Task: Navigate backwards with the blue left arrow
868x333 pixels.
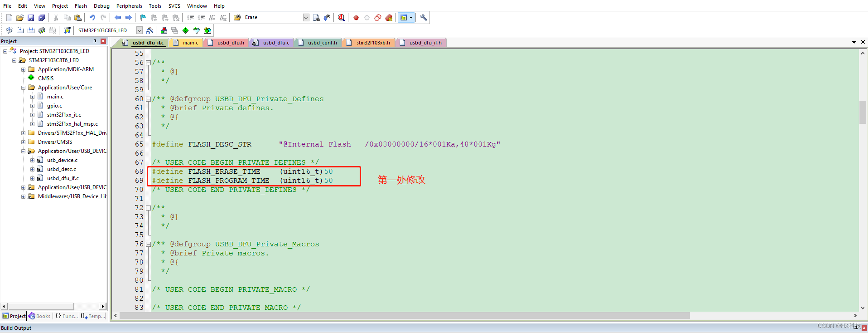Action: 118,18
